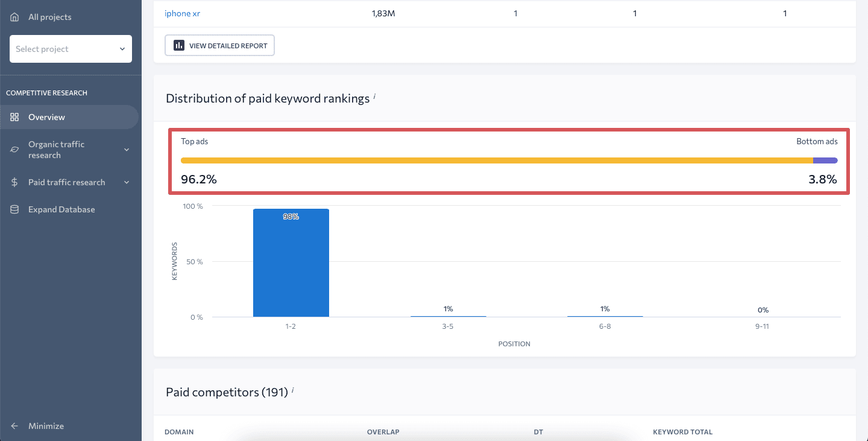
Task: Show info for Distribution of paid keyword rankings
Action: 374,95
